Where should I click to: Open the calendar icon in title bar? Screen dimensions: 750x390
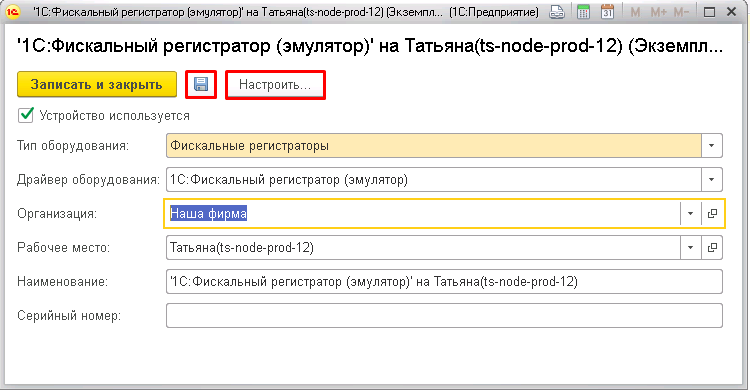point(607,12)
